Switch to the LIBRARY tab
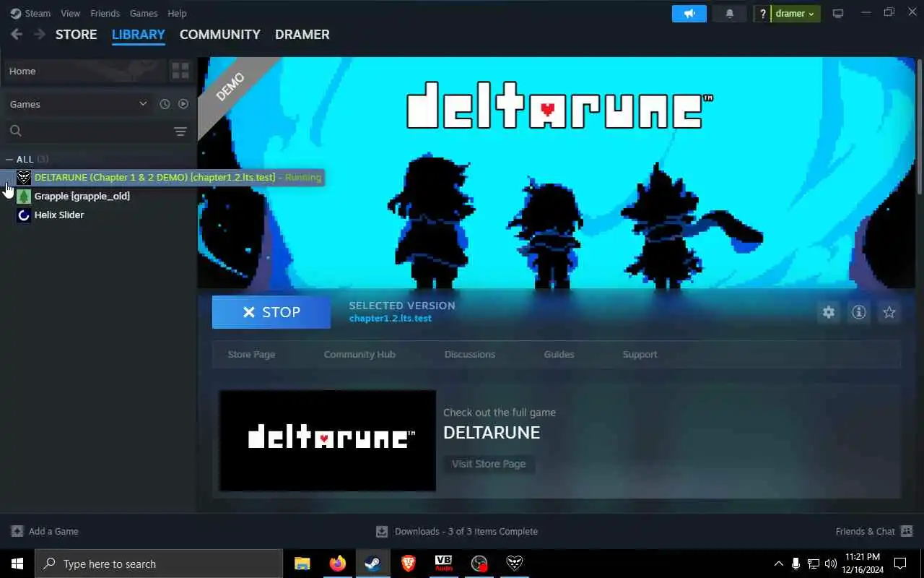This screenshot has height=578, width=924. [x=139, y=34]
